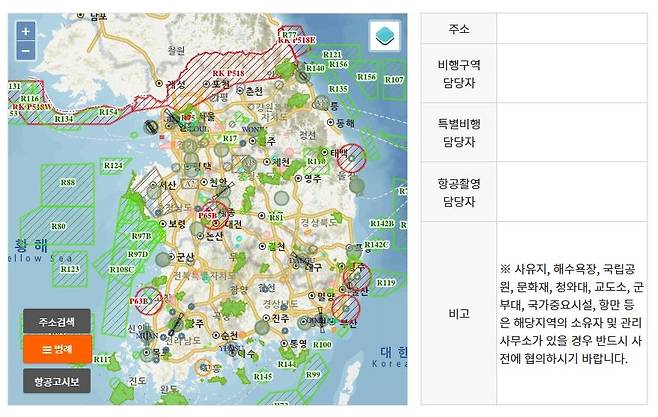This screenshot has width=658, height=417.
Task: Click the R81 area label
Action: pyautogui.click(x=276, y=217)
